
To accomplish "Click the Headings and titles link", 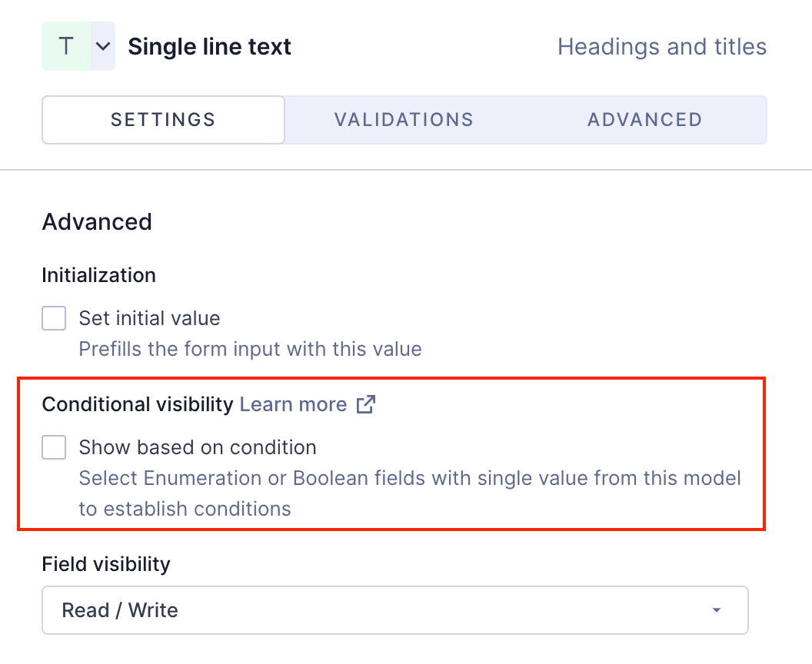I will point(661,46).
